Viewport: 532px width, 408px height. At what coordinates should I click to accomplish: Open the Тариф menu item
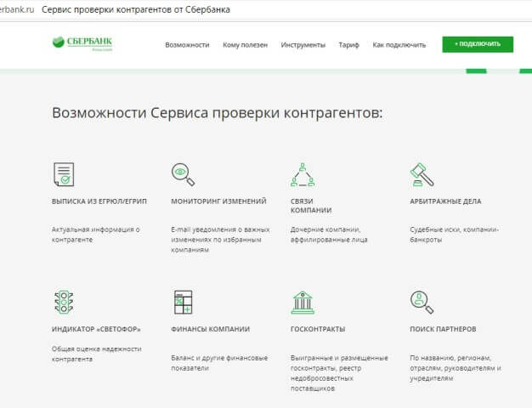click(348, 45)
